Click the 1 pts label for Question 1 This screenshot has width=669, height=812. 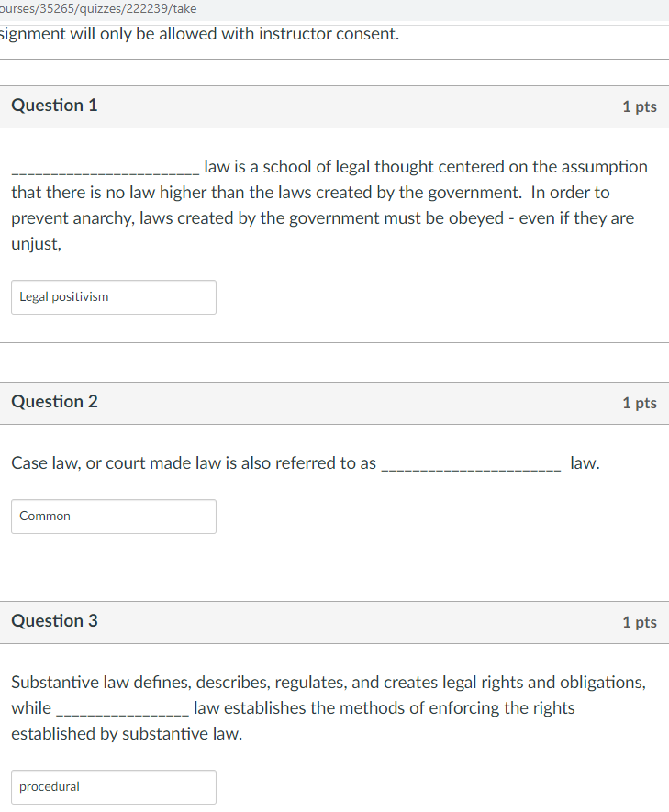tap(640, 106)
